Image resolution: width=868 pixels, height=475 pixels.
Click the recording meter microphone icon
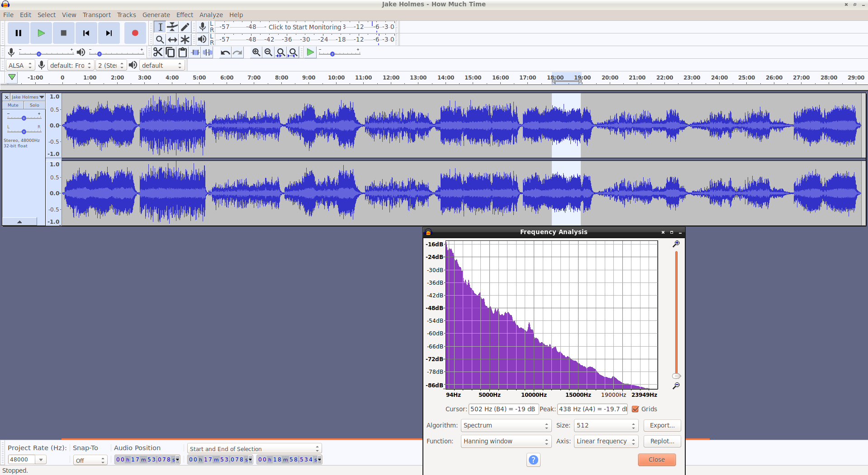coord(203,27)
